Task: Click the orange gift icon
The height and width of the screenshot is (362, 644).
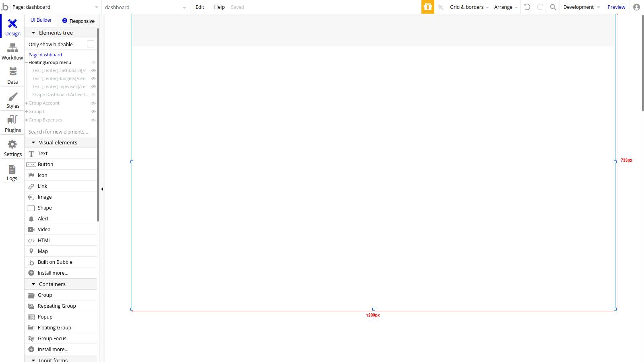Action: [428, 7]
